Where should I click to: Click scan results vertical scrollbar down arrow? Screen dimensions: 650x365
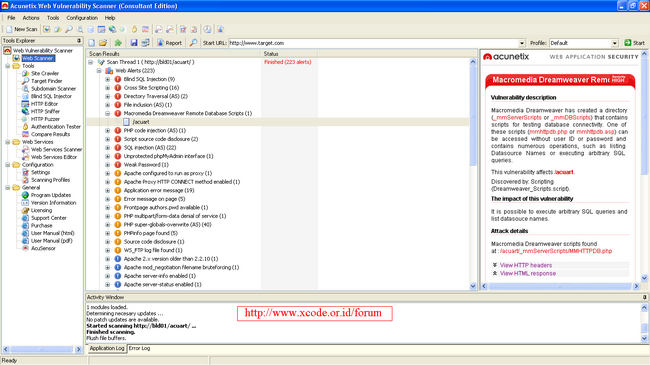[473, 286]
